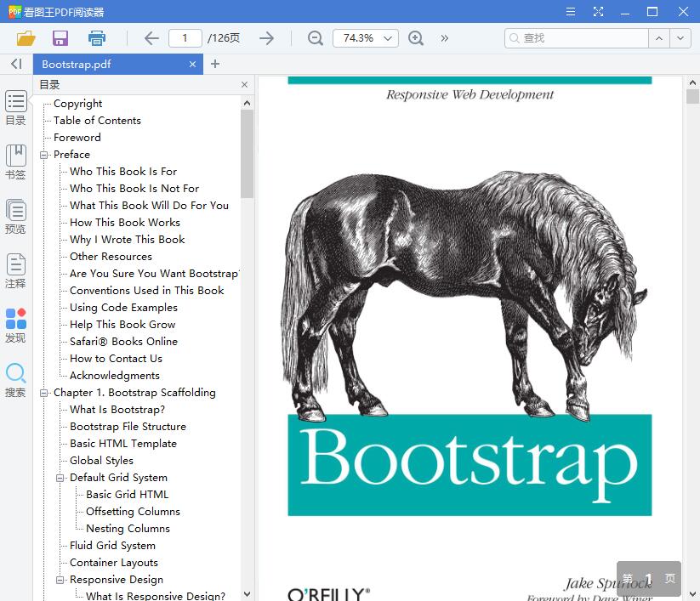Screen dimensions: 700x601
Task: Open the hamburger menu in the title bar
Action: (x=570, y=12)
